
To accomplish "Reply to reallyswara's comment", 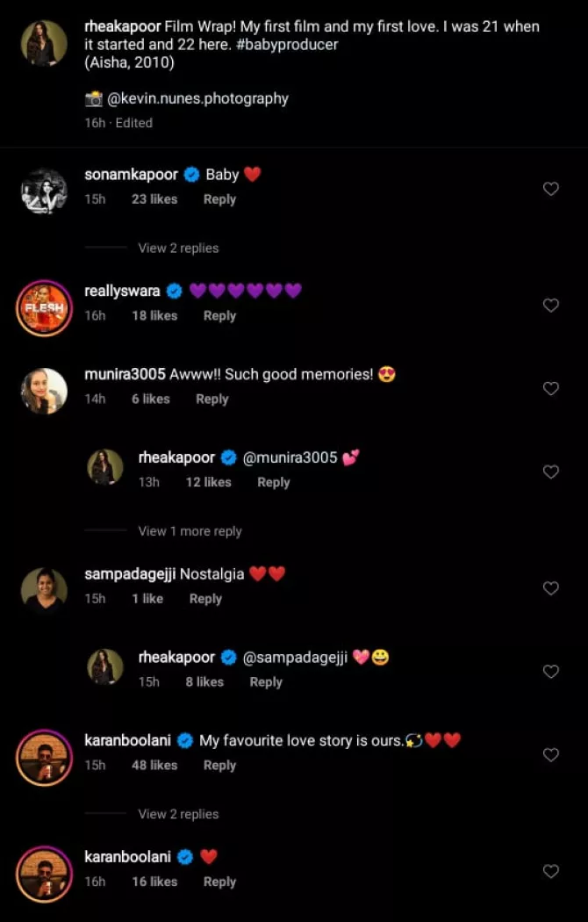I will [219, 316].
